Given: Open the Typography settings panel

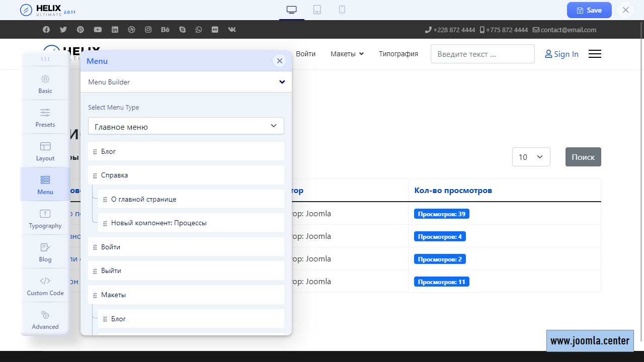Looking at the screenshot, I should pos(45,218).
